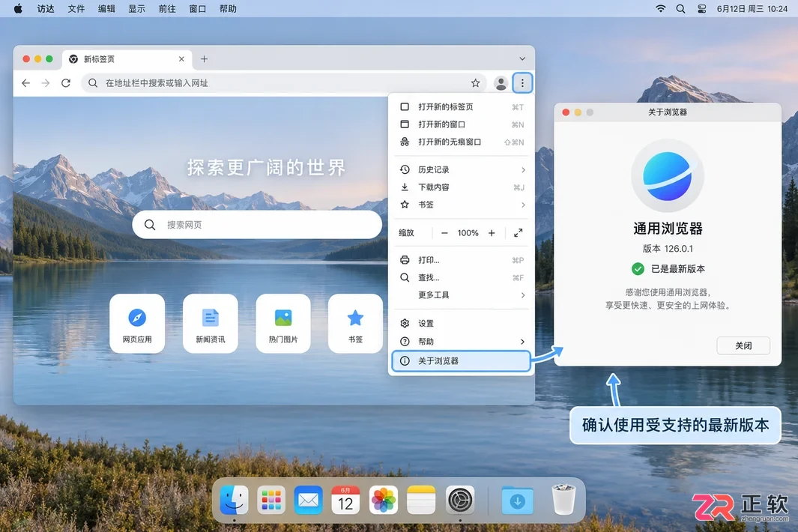Open Finder from the Dock
Viewport: 798px width, 532px height.
[x=234, y=500]
